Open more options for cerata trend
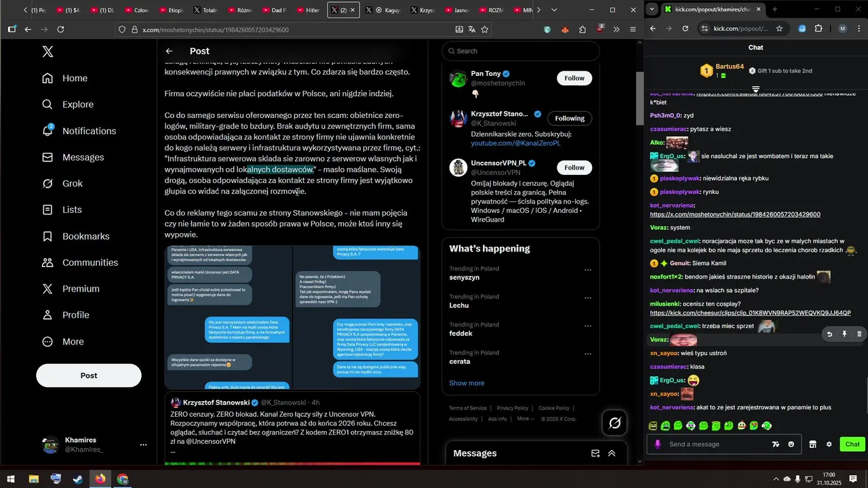This screenshot has height=488, width=868. click(588, 353)
